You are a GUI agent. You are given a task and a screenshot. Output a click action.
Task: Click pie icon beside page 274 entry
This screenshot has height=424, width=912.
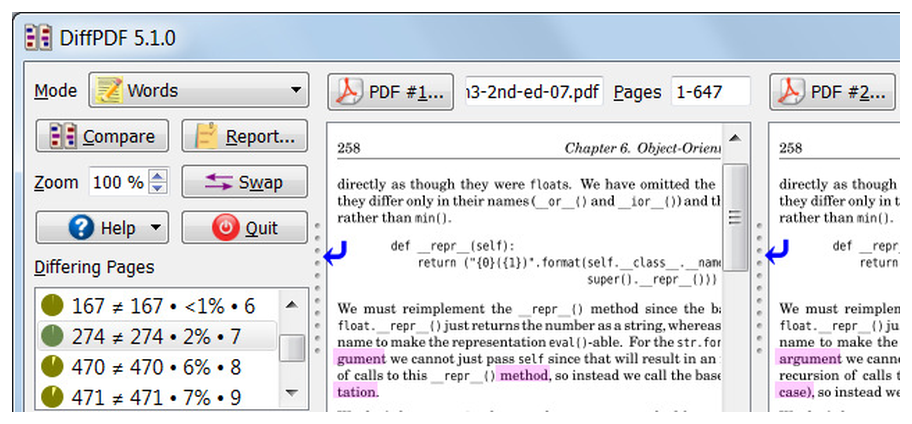(x=52, y=336)
